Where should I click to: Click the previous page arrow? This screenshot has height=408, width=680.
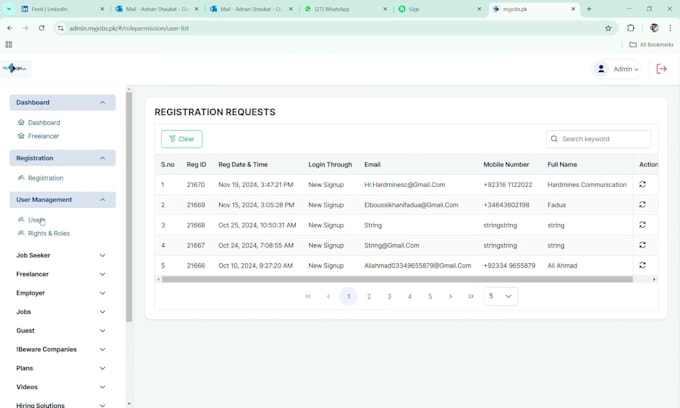tap(328, 297)
